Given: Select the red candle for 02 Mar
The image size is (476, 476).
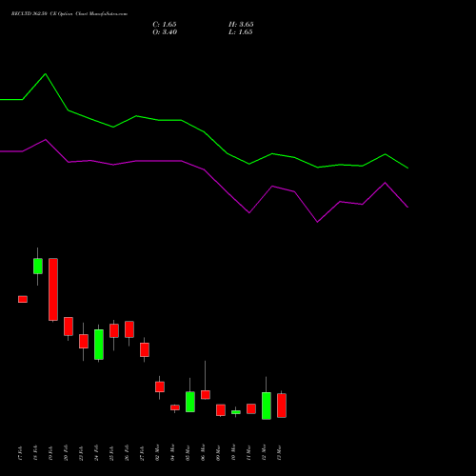Looking at the screenshot, I should pyautogui.click(x=160, y=387).
